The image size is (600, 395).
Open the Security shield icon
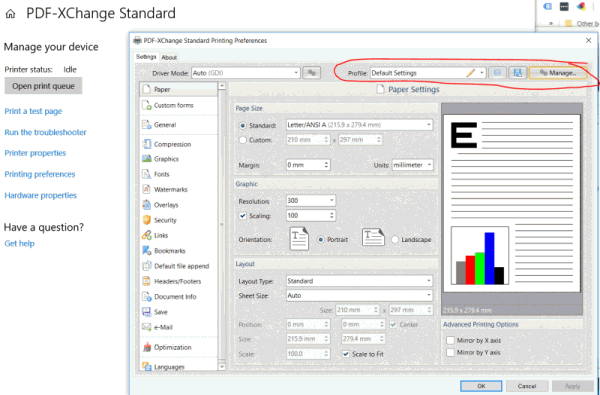(x=147, y=220)
